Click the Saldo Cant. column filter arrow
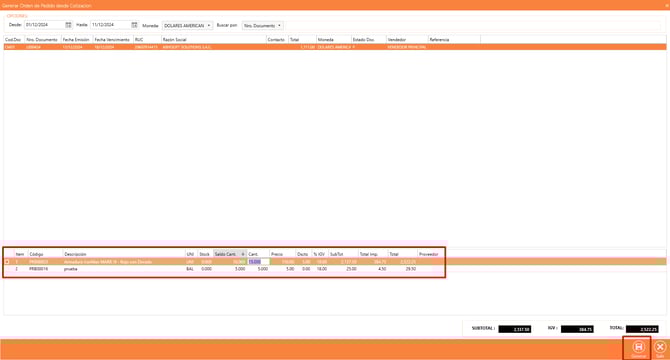The height and width of the screenshot is (360, 670). tap(243, 254)
